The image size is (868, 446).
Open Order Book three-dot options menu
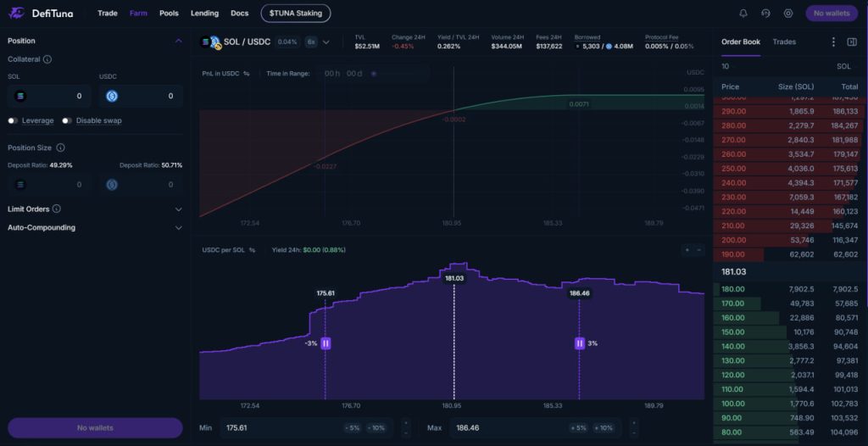coord(834,42)
